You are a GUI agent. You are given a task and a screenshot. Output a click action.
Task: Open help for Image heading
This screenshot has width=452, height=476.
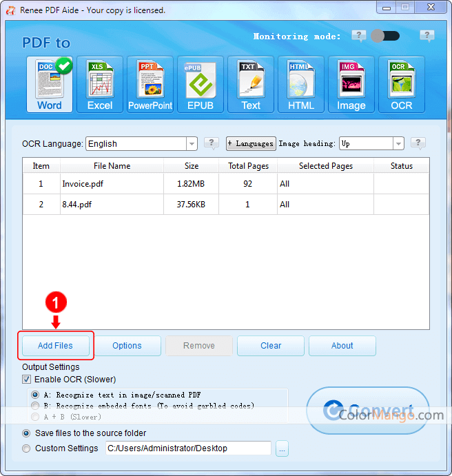[418, 143]
